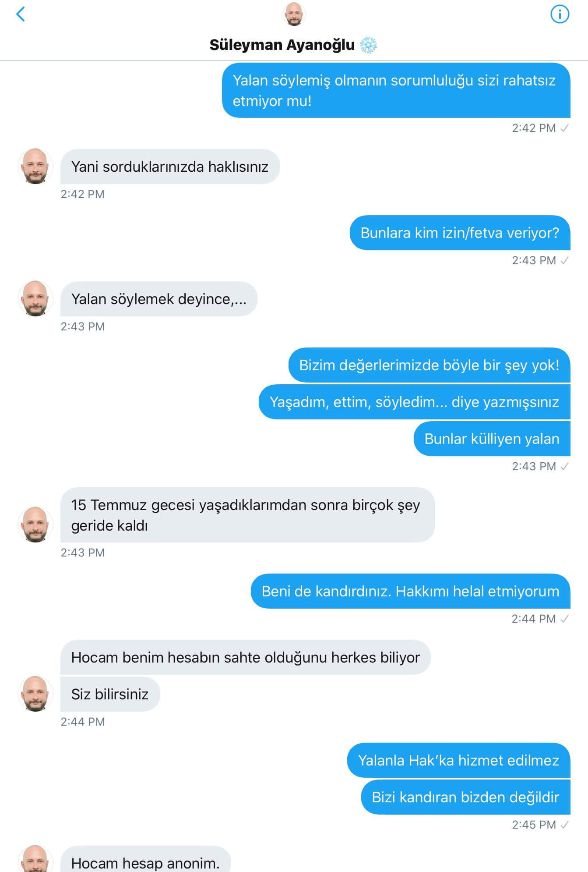
Task: Tap the profile avatar in the header
Action: click(294, 14)
